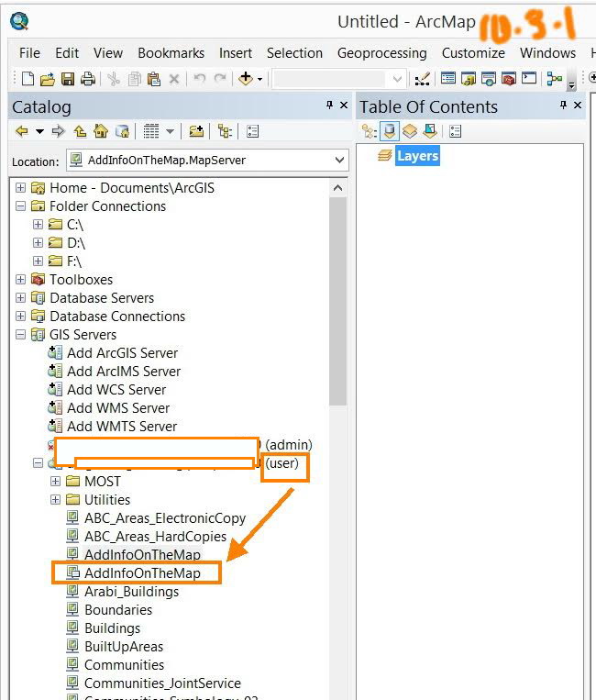This screenshot has height=700, width=596.
Task: Select List By Source in Table Of Contents
Action: coord(390,131)
